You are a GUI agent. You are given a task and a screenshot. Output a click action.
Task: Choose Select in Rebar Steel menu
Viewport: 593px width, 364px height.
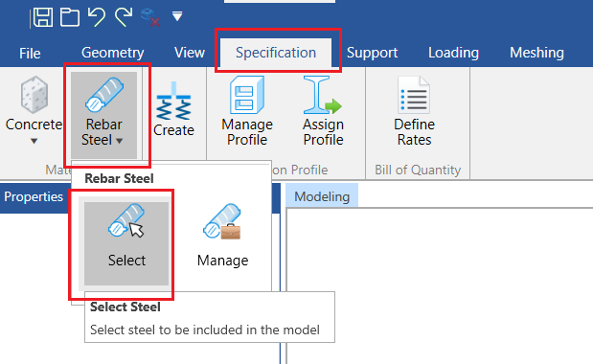coord(126,243)
